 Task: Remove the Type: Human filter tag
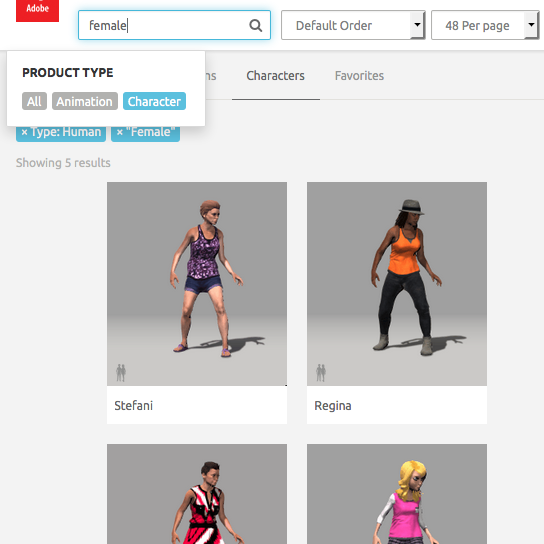point(24,132)
